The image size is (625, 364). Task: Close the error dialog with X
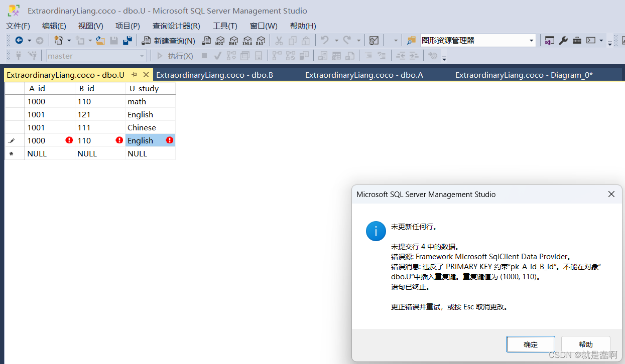pos(611,194)
